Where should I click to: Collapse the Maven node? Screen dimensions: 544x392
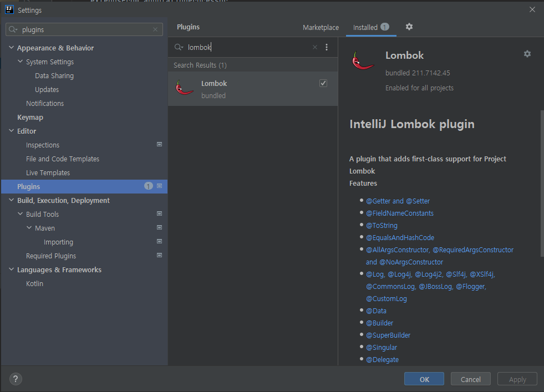[x=29, y=228]
